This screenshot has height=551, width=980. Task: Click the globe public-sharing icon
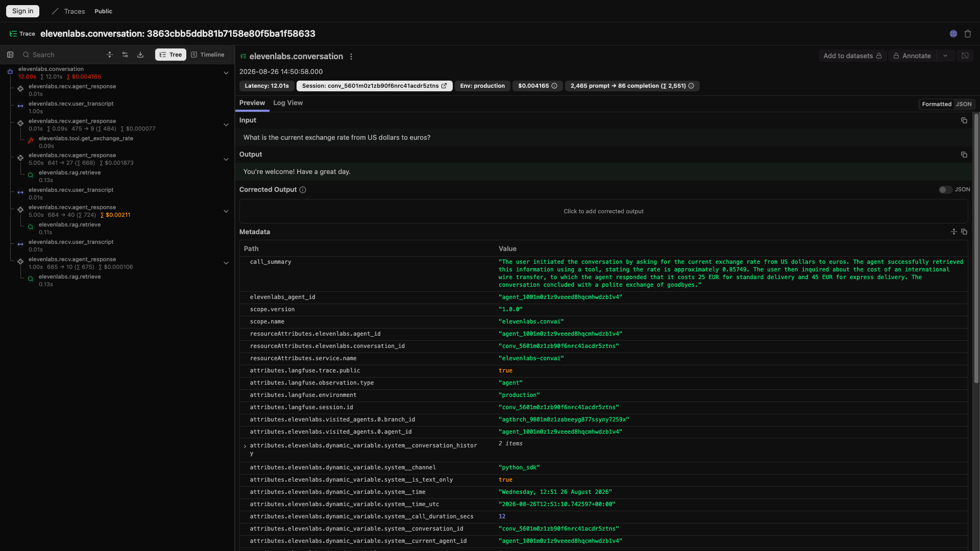(x=953, y=34)
